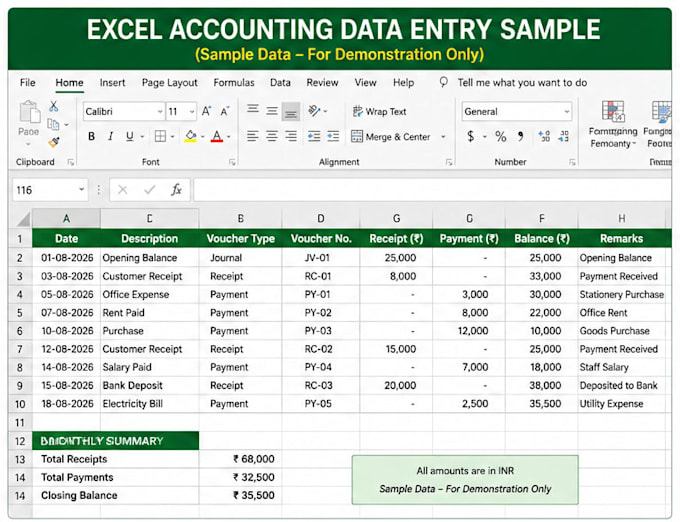Click the Insert Function fx icon

tap(176, 189)
